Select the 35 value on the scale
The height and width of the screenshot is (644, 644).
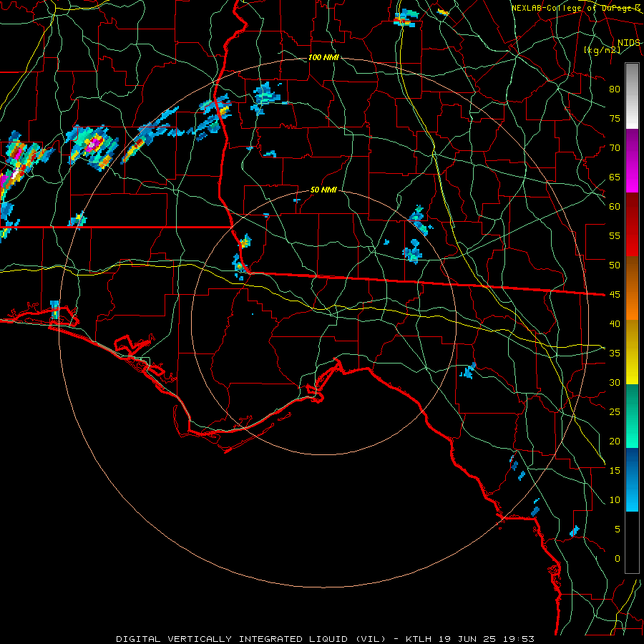pos(615,353)
